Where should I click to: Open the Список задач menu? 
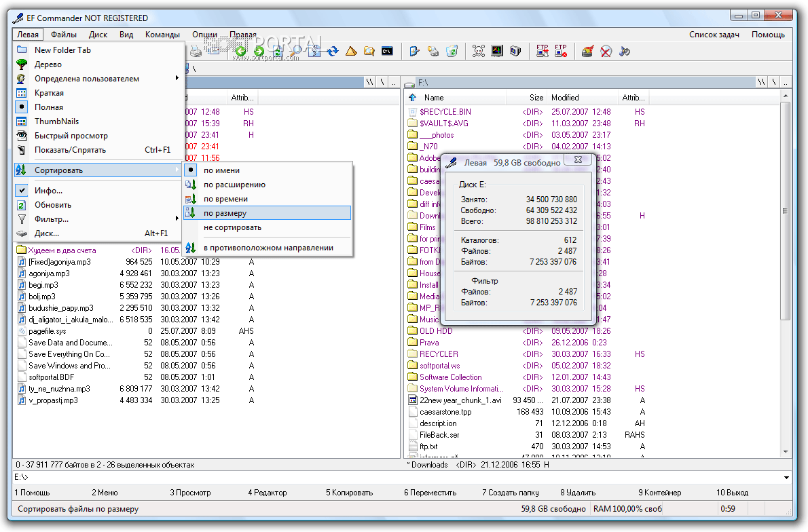714,35
